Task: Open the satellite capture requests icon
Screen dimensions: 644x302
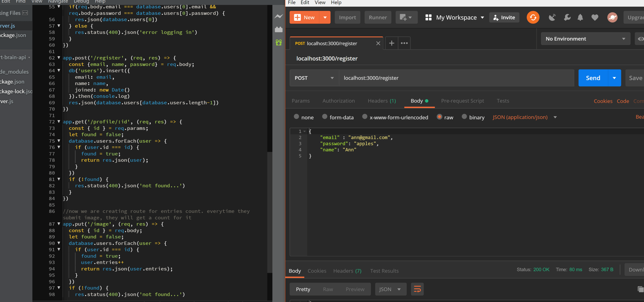Action: (x=552, y=18)
